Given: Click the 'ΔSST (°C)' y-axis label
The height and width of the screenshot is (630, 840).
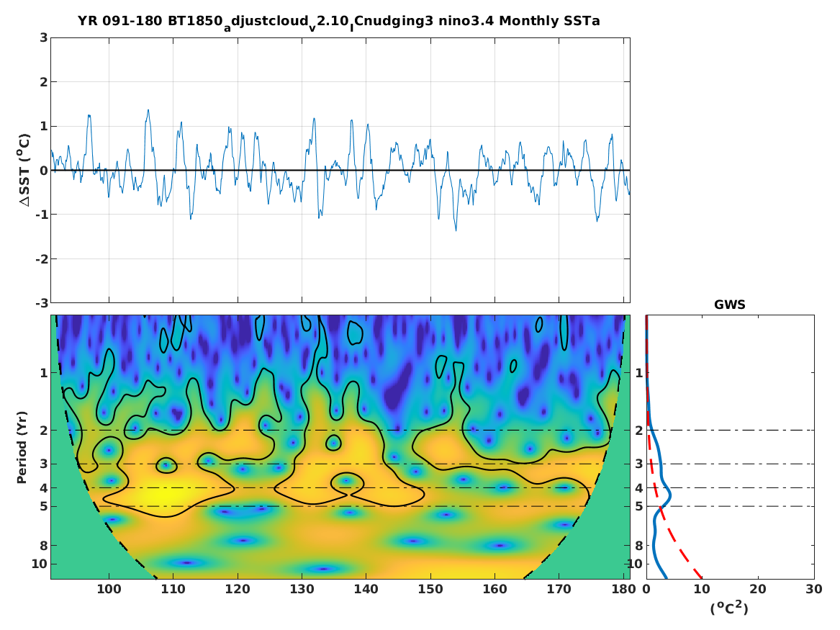Looking at the screenshot, I should click(24, 170).
